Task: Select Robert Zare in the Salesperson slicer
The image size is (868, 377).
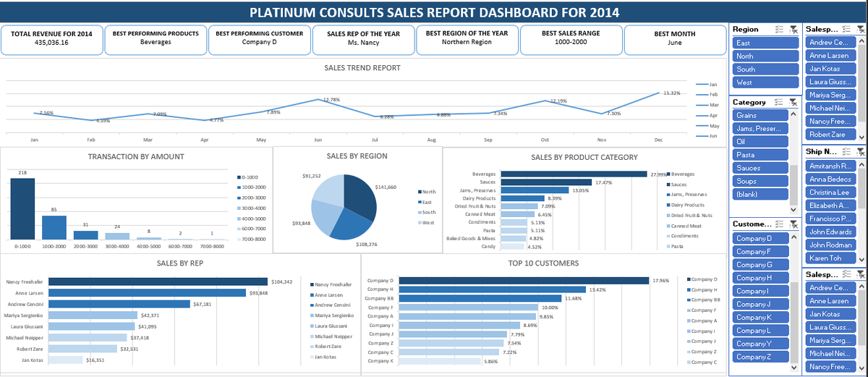Action: point(830,135)
